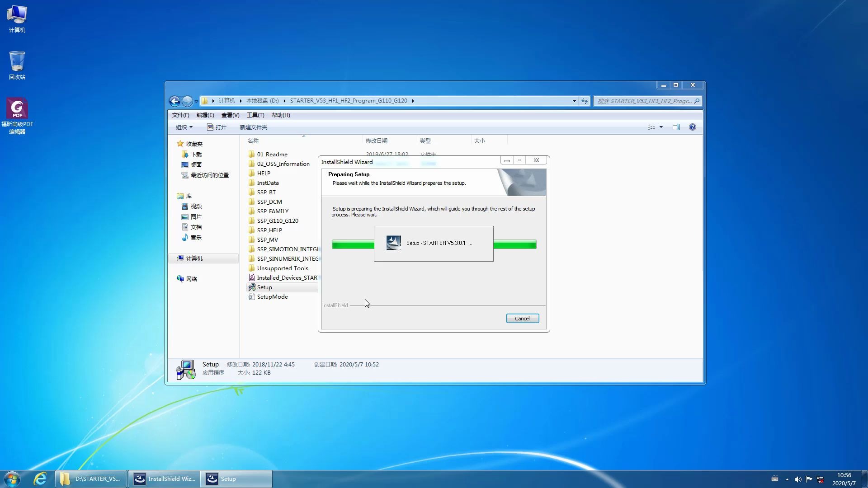Open the Explorer help icon
Viewport: 868px width, 488px height.
coord(693,127)
